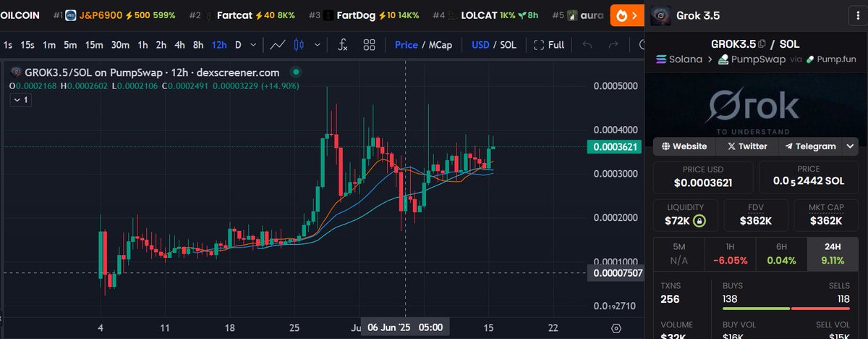
Task: Open trending token OILCOIN
Action: pos(21,14)
